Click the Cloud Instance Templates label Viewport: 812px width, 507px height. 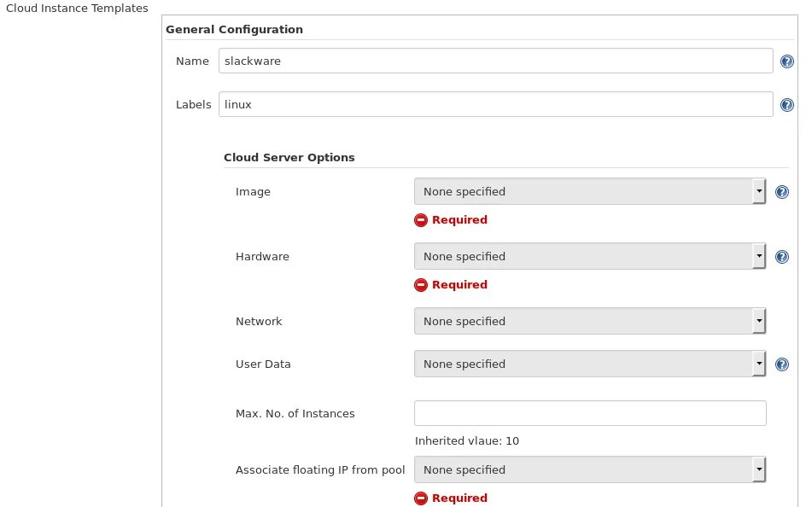point(77,9)
